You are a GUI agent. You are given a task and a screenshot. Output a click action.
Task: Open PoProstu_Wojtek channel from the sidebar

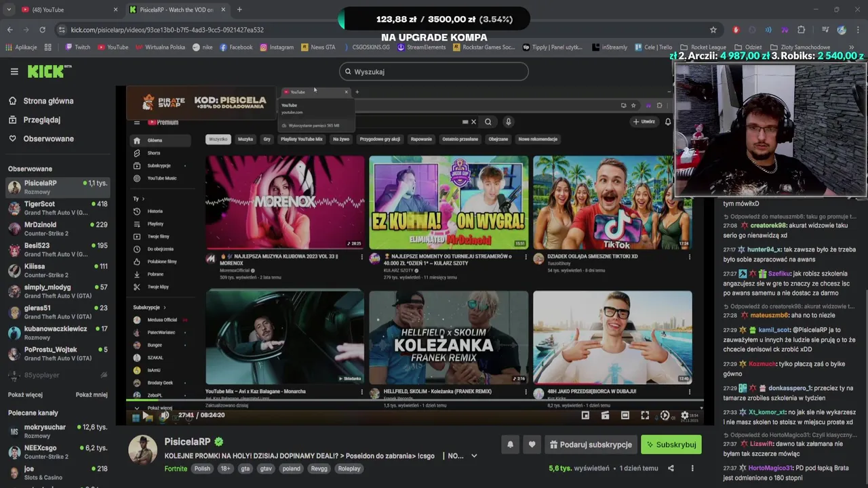pyautogui.click(x=58, y=353)
